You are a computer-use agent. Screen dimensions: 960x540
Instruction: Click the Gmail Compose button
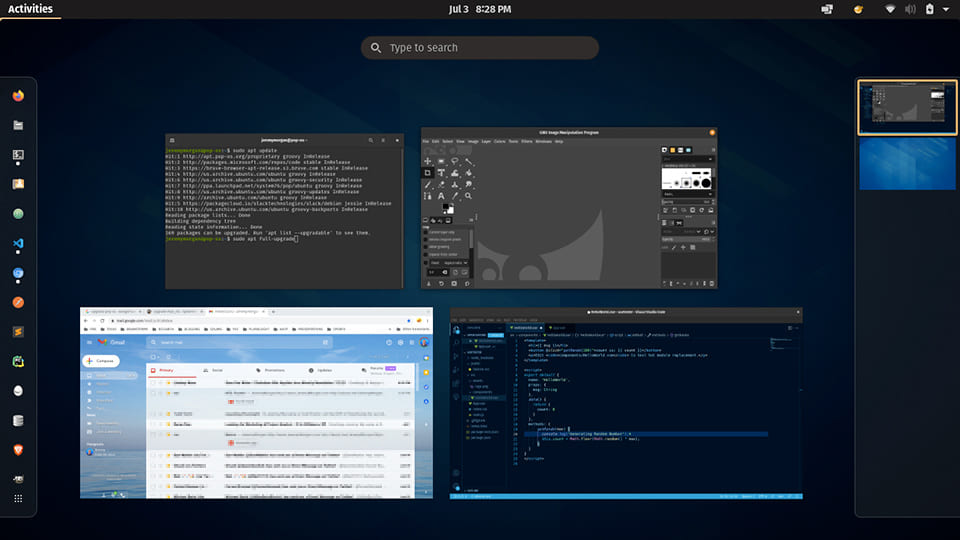101,361
